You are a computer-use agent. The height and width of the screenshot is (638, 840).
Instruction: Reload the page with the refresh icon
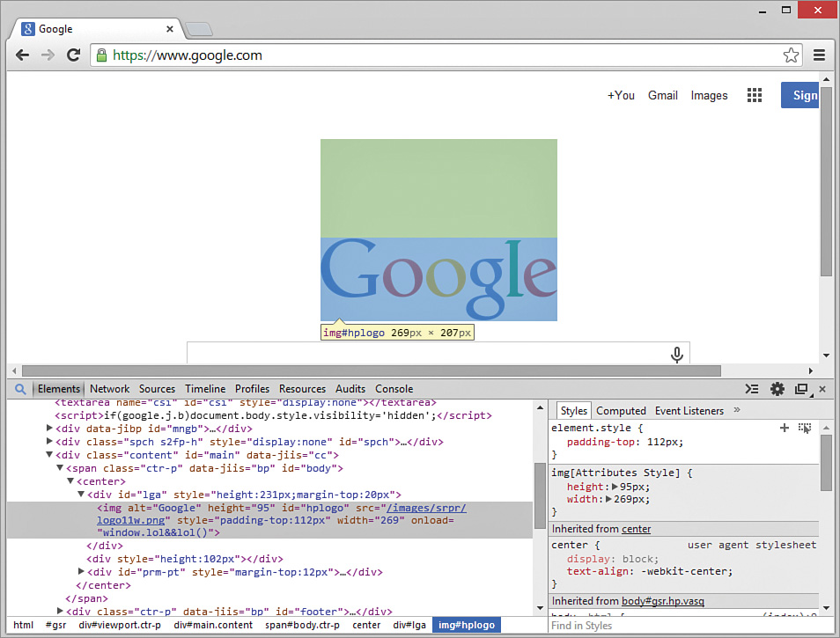pyautogui.click(x=73, y=55)
